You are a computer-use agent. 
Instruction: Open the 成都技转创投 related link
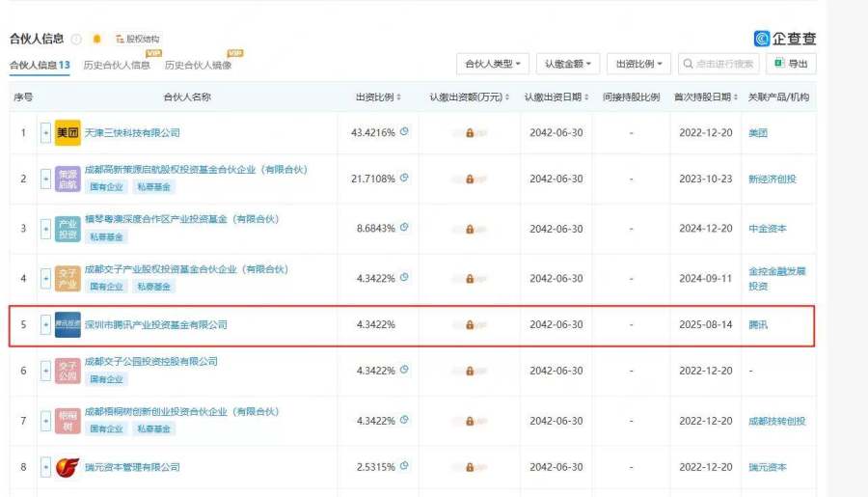(777, 421)
